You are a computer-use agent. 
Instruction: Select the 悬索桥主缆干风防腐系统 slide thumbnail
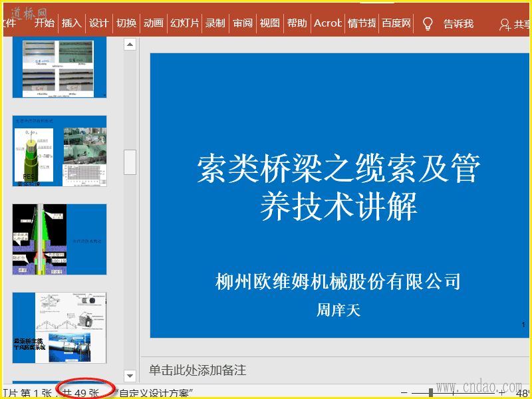(x=59, y=328)
